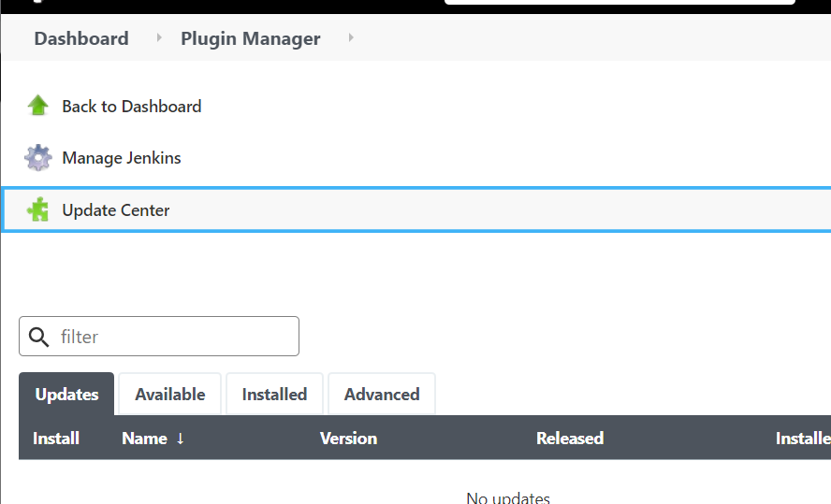This screenshot has height=504, width=831.
Task: Expand the chevron after the Dashboard breadcrumb
Action: (x=158, y=38)
